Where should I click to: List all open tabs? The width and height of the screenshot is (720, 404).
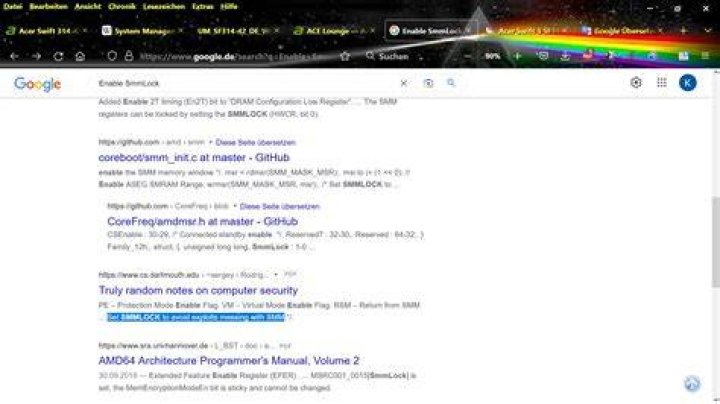pyautogui.click(x=708, y=30)
